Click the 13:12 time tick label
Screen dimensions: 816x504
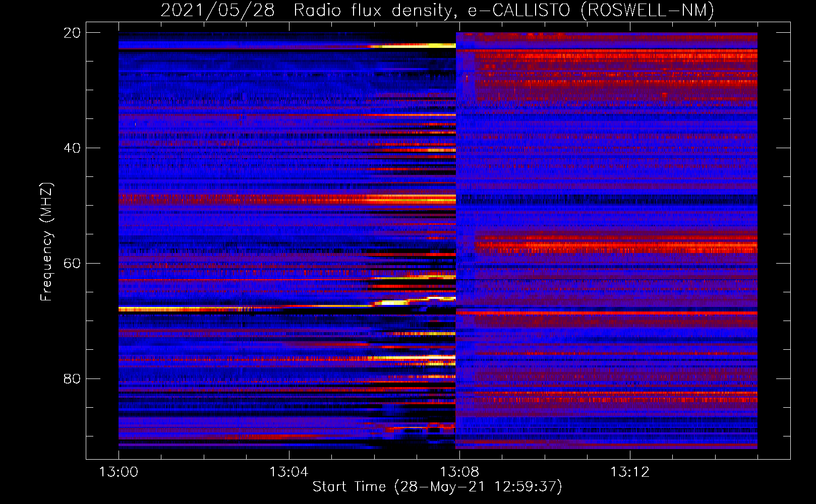(630, 472)
